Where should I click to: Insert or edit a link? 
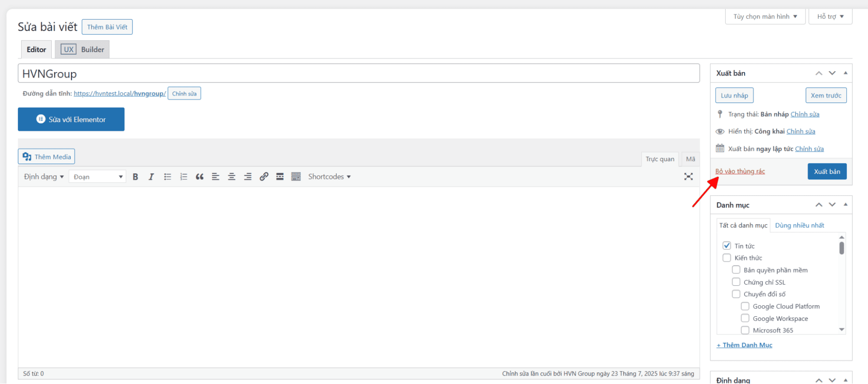point(264,177)
